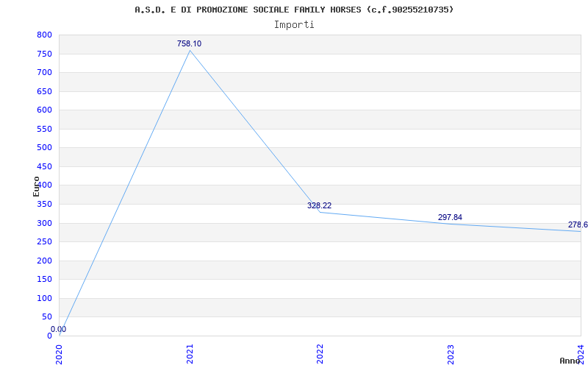The height and width of the screenshot is (368, 588).
Task: Click the 500 y-axis tick label
Action: click(44, 148)
